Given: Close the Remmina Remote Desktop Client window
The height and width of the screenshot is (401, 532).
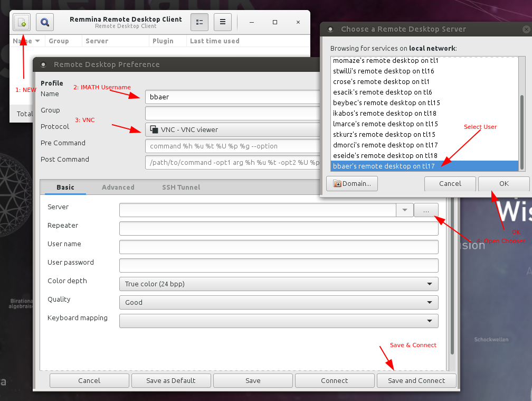Looking at the screenshot, I should [298, 22].
